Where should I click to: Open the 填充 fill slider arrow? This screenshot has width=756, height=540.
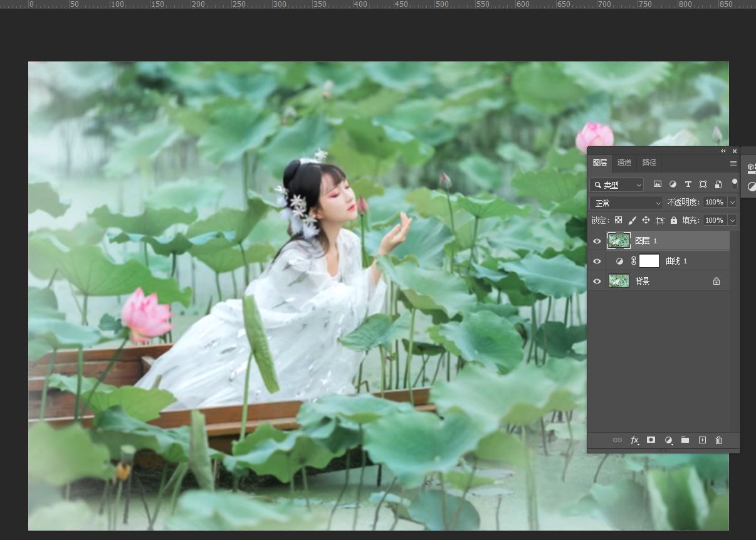coord(732,220)
